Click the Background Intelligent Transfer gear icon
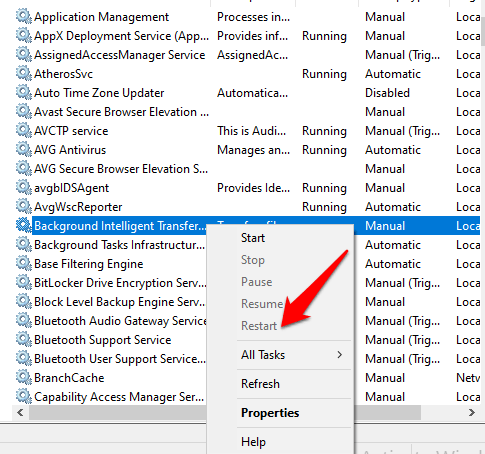The height and width of the screenshot is (454, 485). 24,226
